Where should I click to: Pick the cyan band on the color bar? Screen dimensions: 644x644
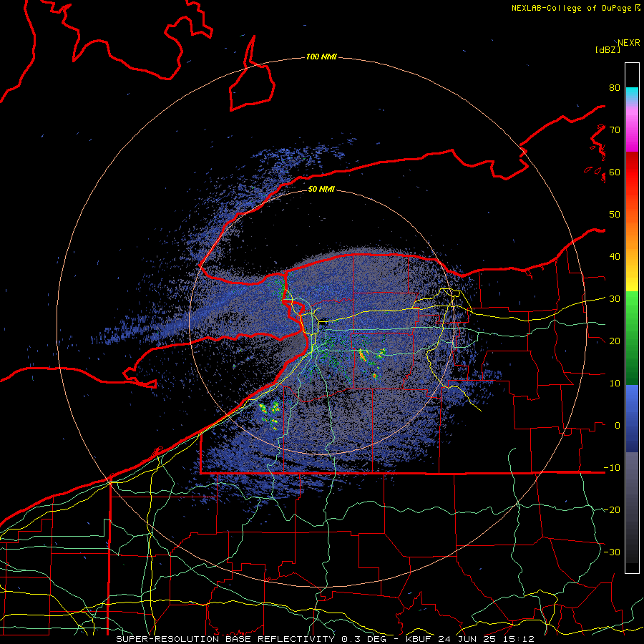coord(632,94)
